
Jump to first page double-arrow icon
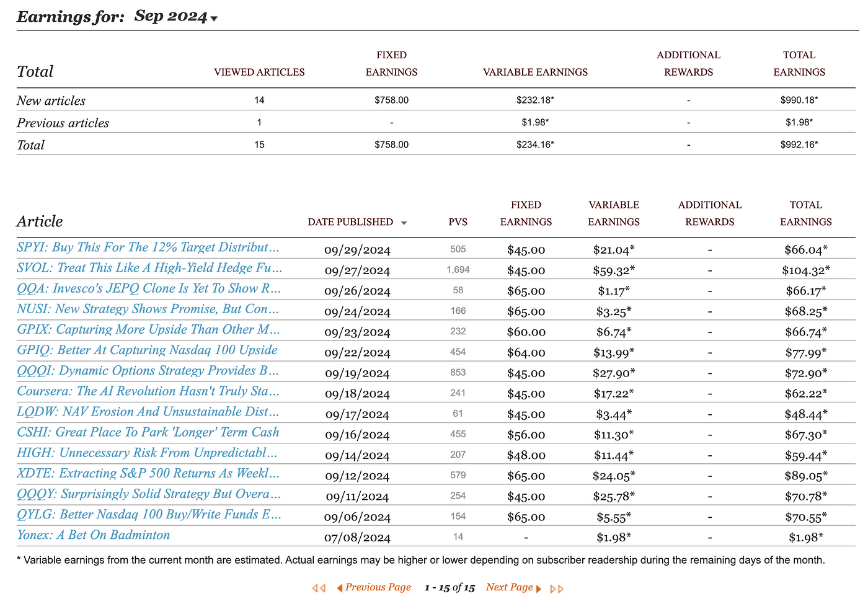click(319, 588)
